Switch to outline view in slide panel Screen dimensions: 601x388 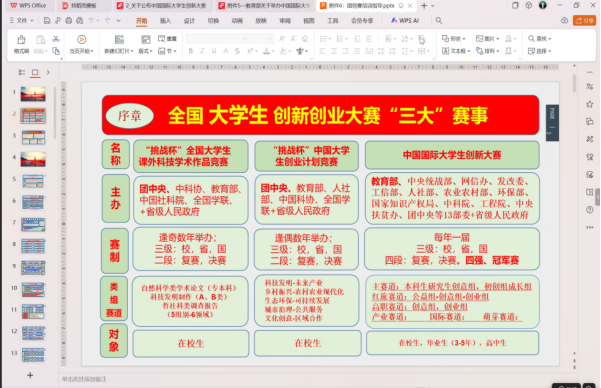[22, 72]
